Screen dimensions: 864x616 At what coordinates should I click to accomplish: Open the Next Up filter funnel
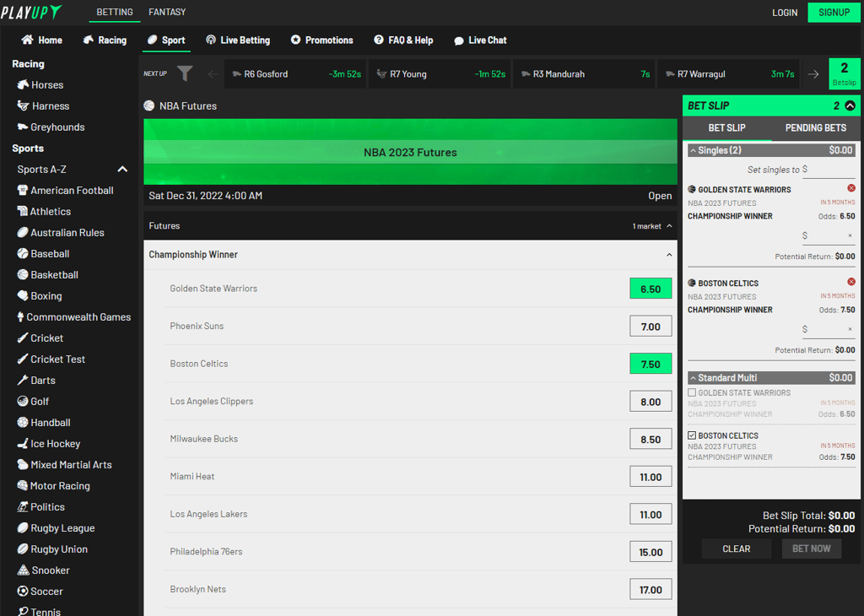[185, 73]
